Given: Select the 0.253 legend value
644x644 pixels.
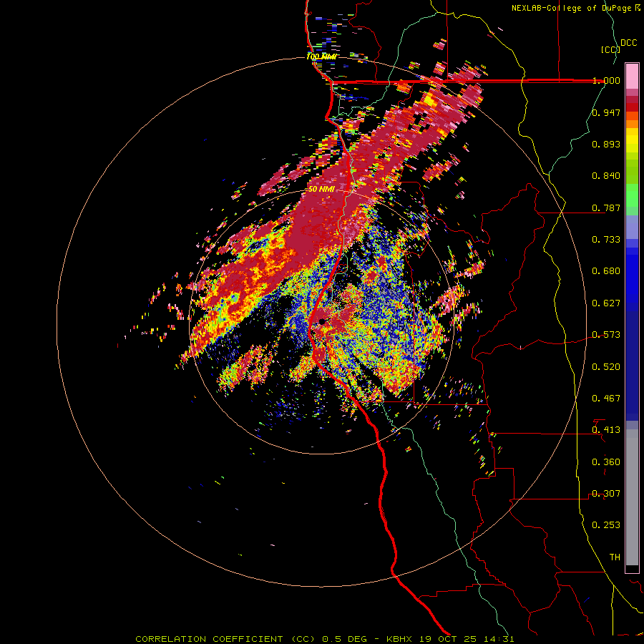Looking at the screenshot, I should (606, 525).
